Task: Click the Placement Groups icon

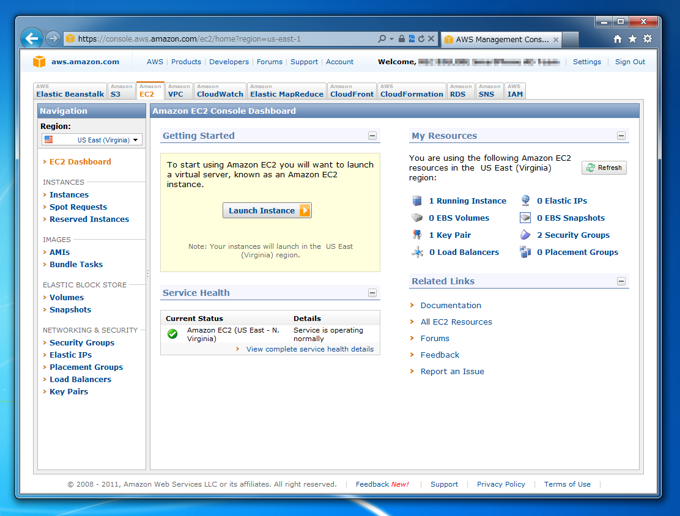Action: 525,252
